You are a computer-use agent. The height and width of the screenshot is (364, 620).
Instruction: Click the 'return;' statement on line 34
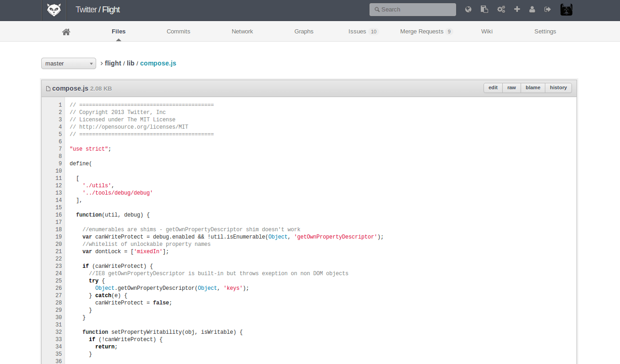[106, 347]
